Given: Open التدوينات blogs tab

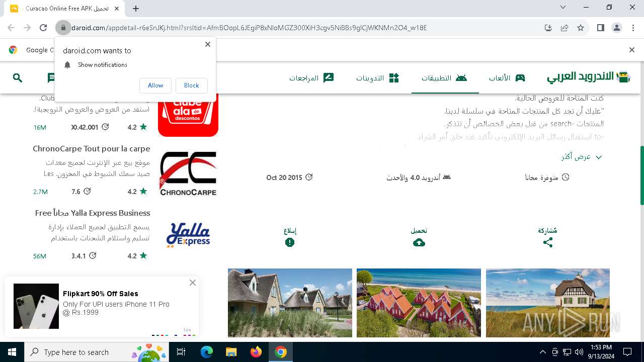Looking at the screenshot, I should 377,78.
